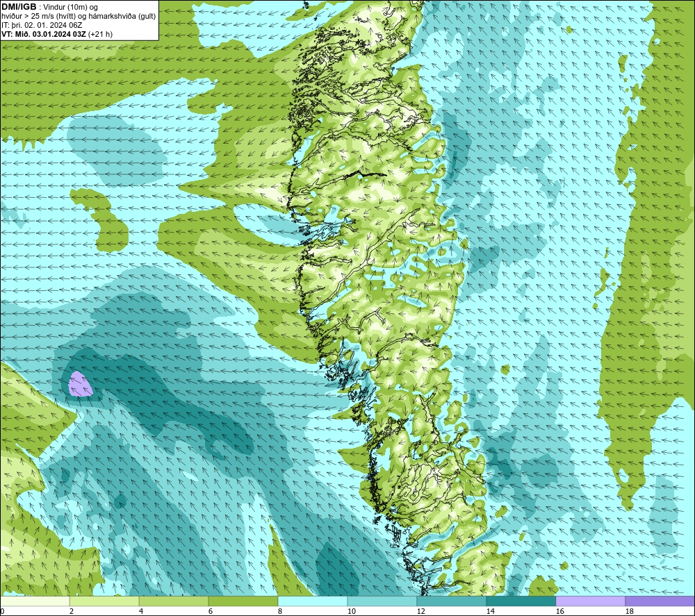
Task: Click the light green 2–4 m/s legend swatch
Action: tap(104, 601)
